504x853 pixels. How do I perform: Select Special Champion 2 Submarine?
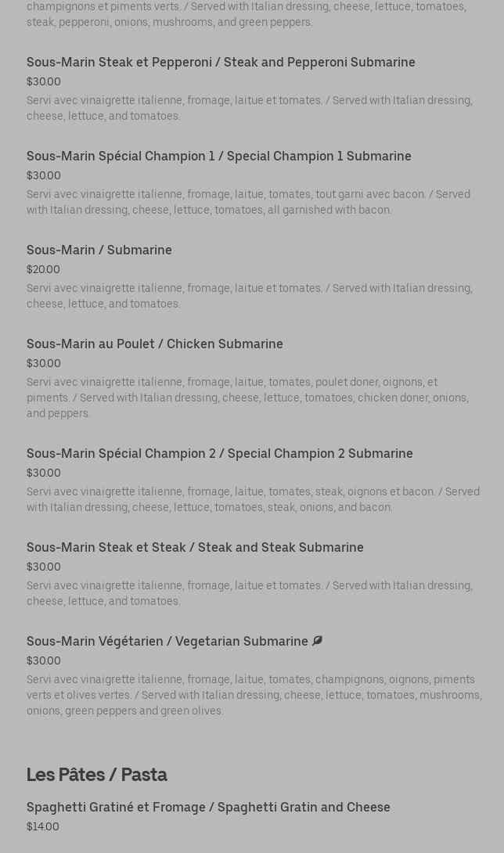tap(219, 454)
